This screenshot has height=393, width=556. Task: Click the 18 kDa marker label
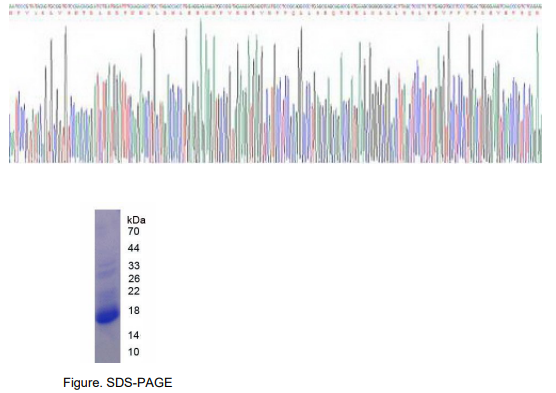[x=134, y=310]
